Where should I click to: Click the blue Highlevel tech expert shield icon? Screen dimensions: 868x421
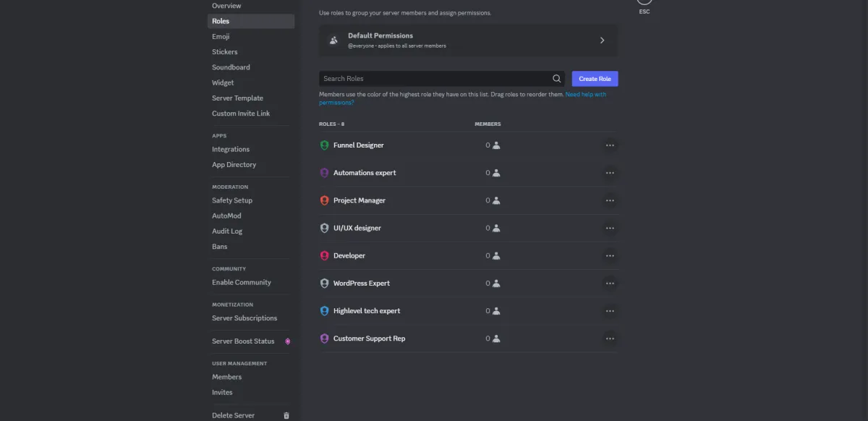pos(324,311)
